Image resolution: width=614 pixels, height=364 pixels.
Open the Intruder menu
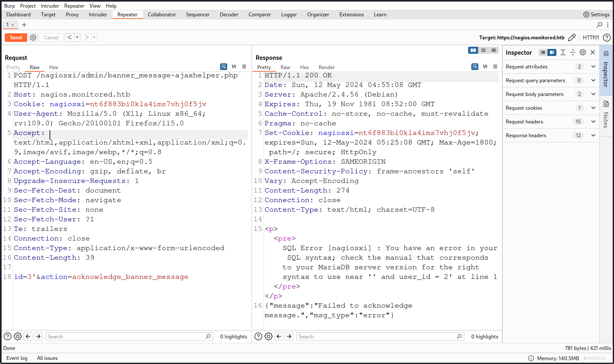pyautogui.click(x=50, y=6)
